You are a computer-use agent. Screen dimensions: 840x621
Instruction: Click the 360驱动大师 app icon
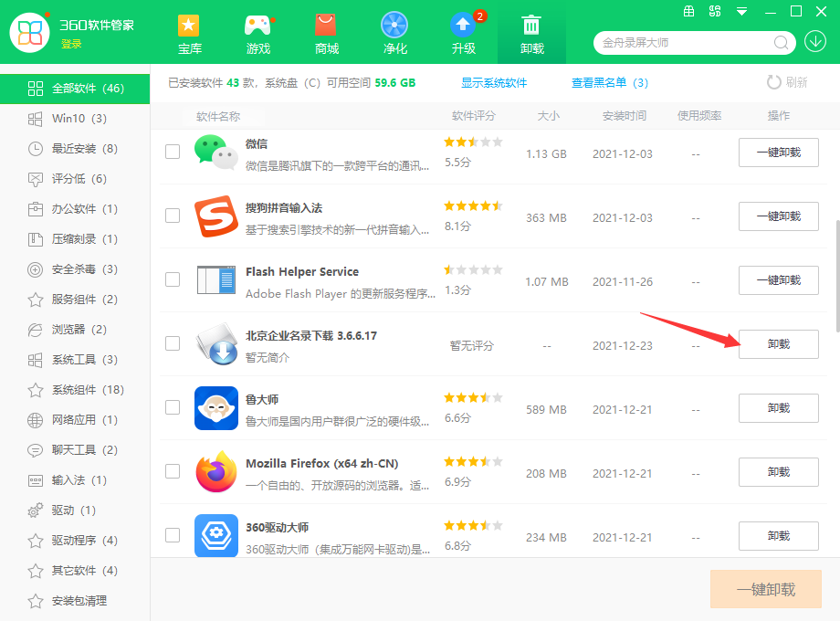(215, 535)
